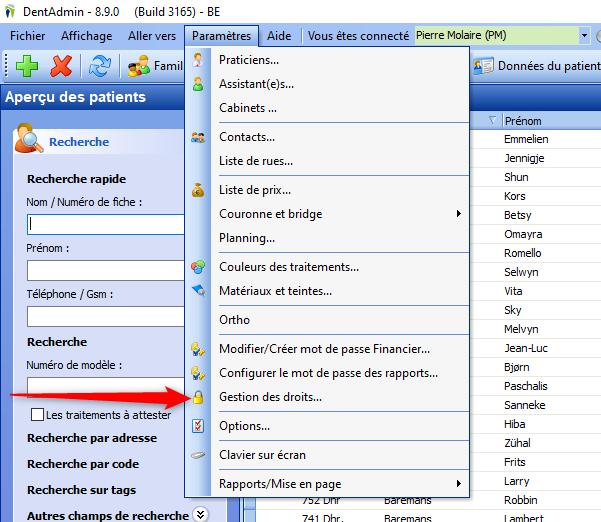Image resolution: width=601 pixels, height=522 pixels.
Task: Click the rapports password keys icon
Action: (198, 373)
